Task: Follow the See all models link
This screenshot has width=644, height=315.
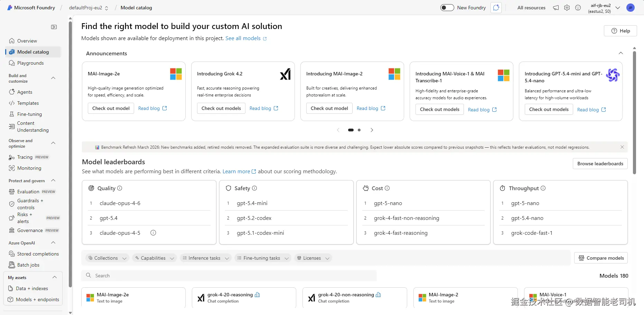Action: (x=246, y=38)
